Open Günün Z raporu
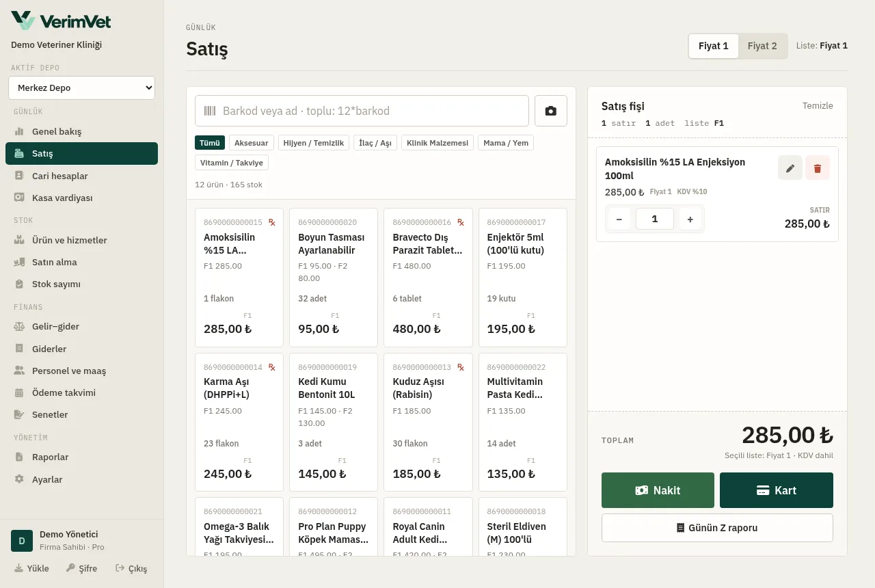The image size is (875, 588). tap(717, 528)
